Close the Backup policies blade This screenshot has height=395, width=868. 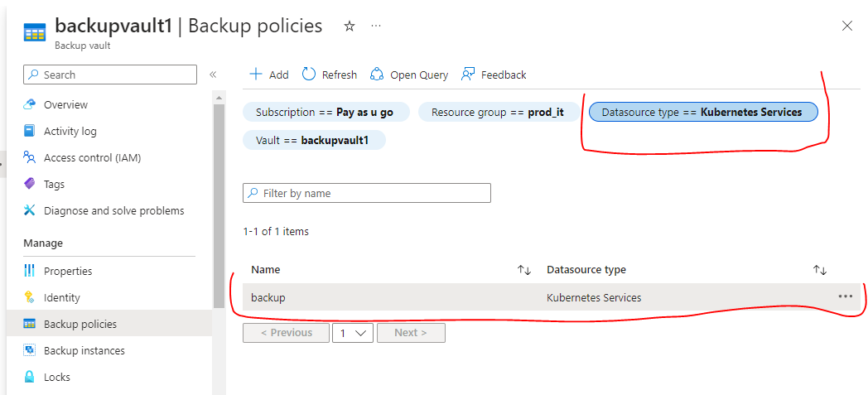847,26
